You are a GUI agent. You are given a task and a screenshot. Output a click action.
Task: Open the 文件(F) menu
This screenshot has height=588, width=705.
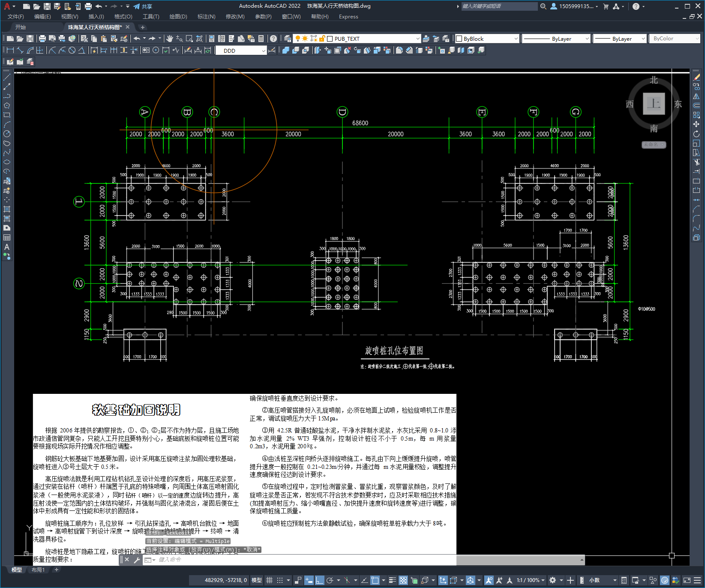tap(16, 17)
